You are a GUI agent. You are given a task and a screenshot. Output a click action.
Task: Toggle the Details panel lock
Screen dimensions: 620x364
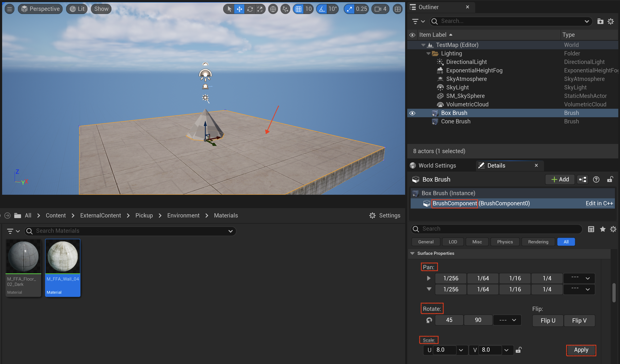click(x=610, y=180)
